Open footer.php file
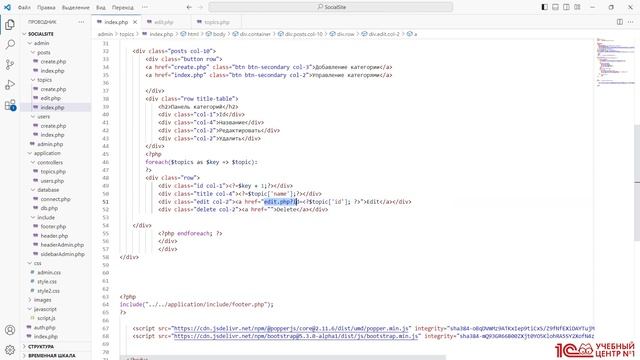 tap(53, 227)
